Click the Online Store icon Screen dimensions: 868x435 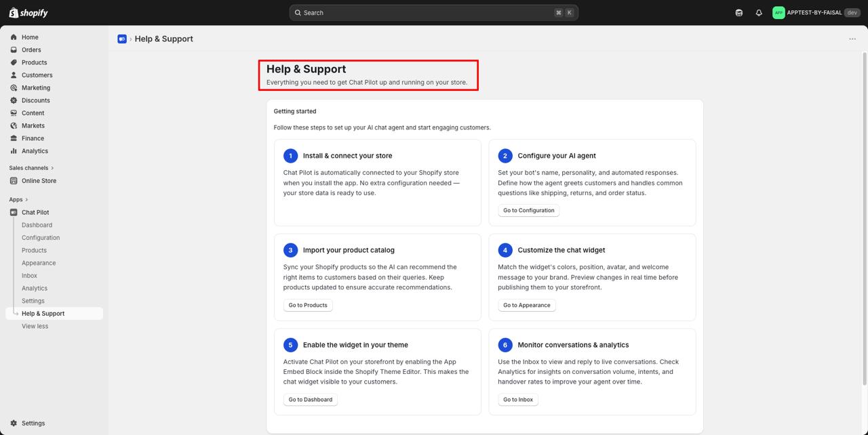point(14,181)
